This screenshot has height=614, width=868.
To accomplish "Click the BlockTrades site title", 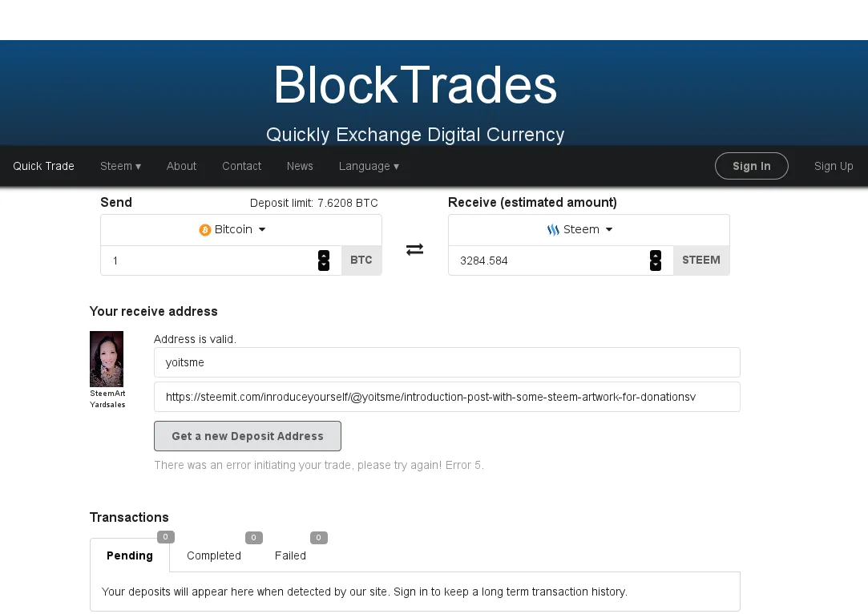I will tap(415, 85).
